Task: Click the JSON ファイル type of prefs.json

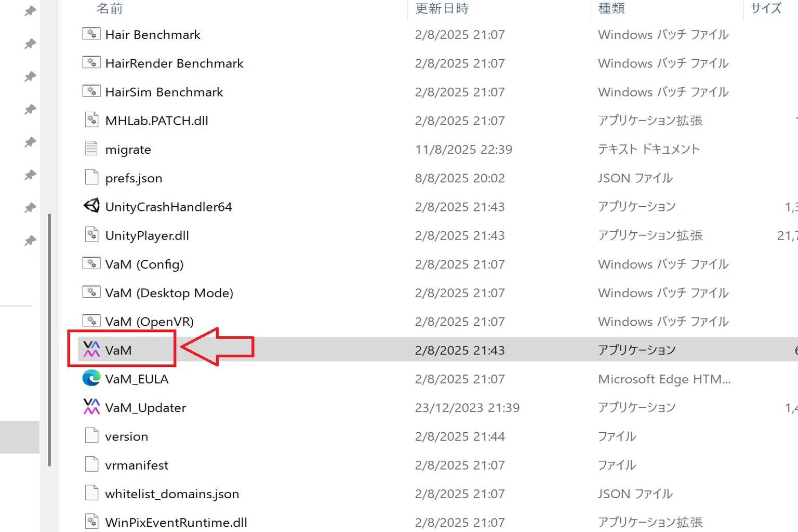Action: tap(635, 178)
